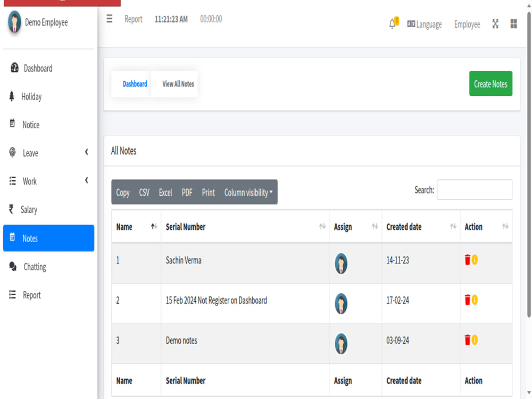The width and height of the screenshot is (532, 399).
Task: Click the "14-11-23" date cell
Action: tap(421, 263)
